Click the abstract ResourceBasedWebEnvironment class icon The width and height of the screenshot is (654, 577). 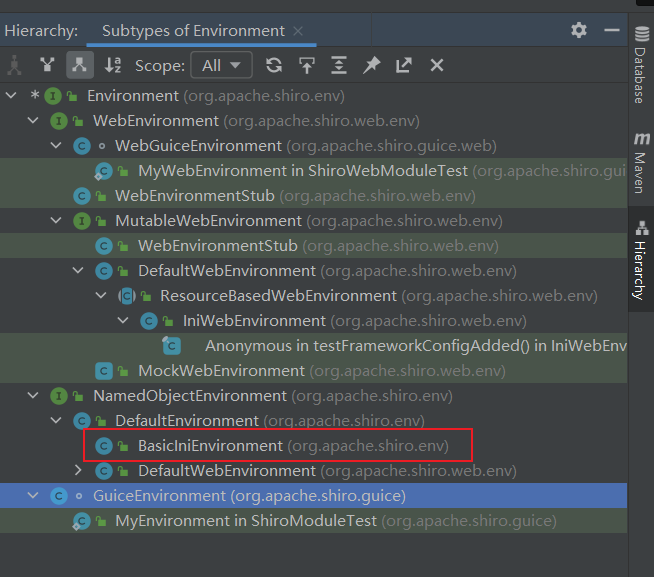tap(127, 296)
